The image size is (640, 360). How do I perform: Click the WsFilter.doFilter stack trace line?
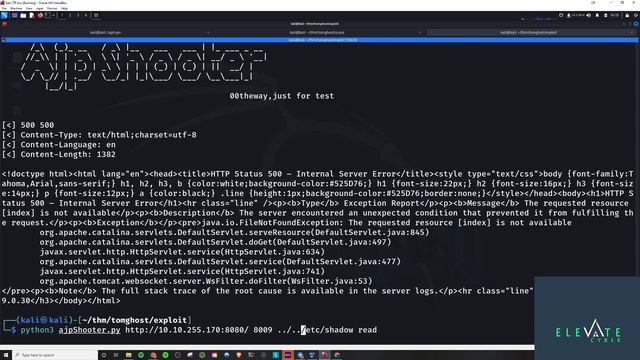pos(206,281)
